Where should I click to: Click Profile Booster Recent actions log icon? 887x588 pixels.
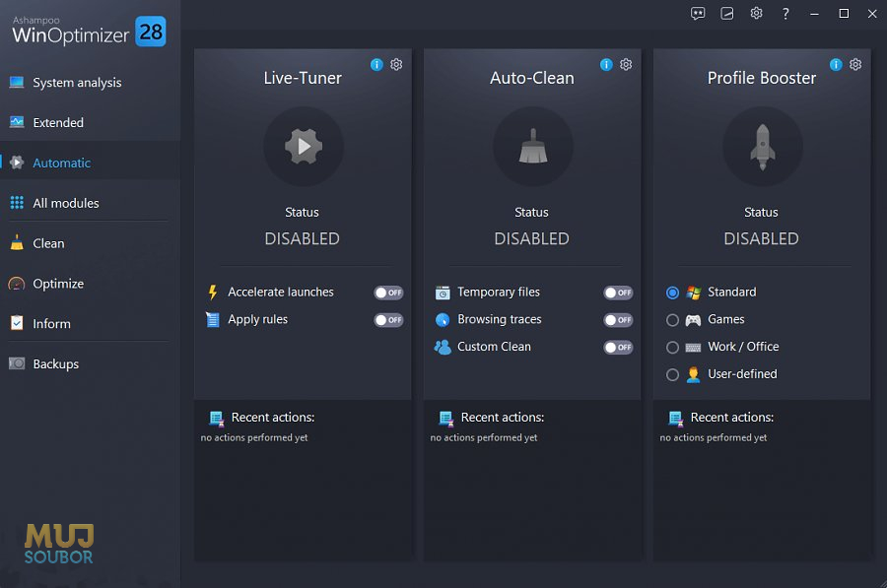tap(676, 419)
